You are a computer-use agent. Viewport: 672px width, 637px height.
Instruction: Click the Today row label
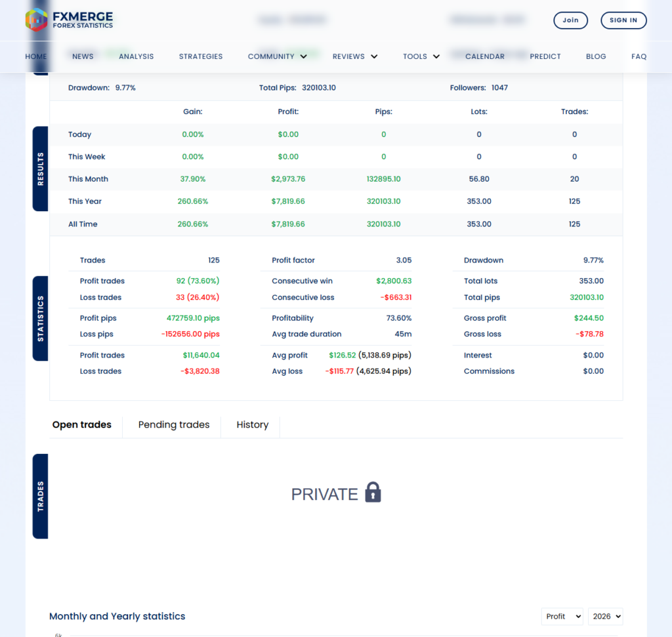point(79,134)
